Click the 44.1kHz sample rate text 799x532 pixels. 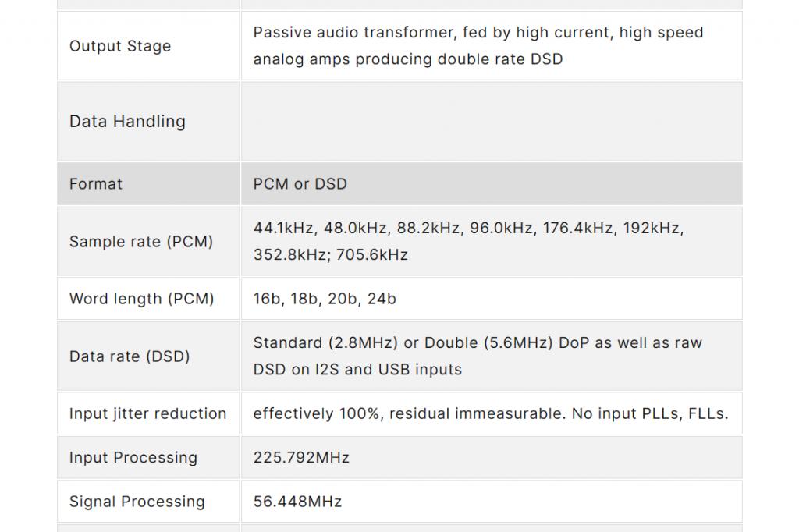(x=285, y=229)
